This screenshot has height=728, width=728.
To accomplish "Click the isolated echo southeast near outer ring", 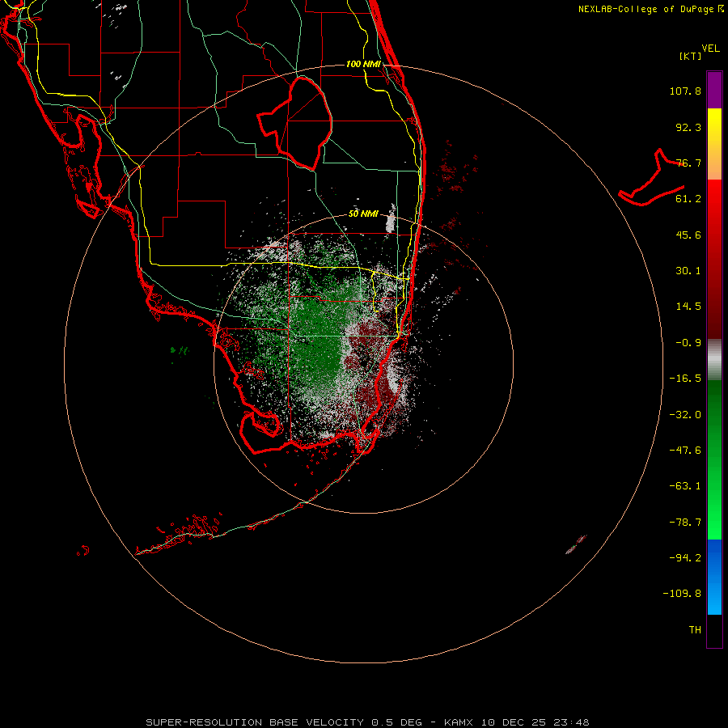I will coord(576,544).
